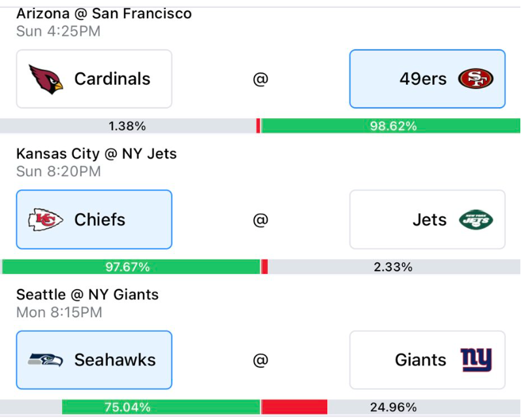This screenshot has width=521, height=420.
Task: Click the Arizona Cardinals bird logo
Action: [x=46, y=79]
